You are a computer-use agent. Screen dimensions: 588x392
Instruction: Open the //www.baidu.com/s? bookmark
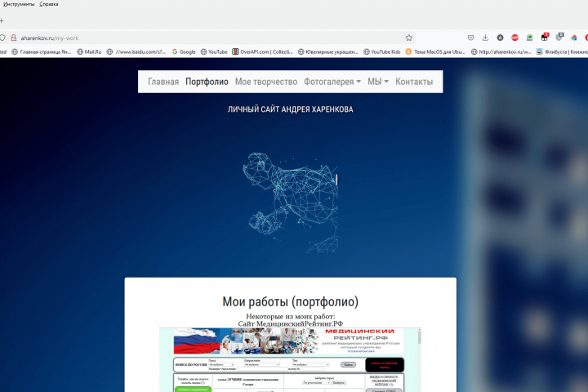[136, 51]
